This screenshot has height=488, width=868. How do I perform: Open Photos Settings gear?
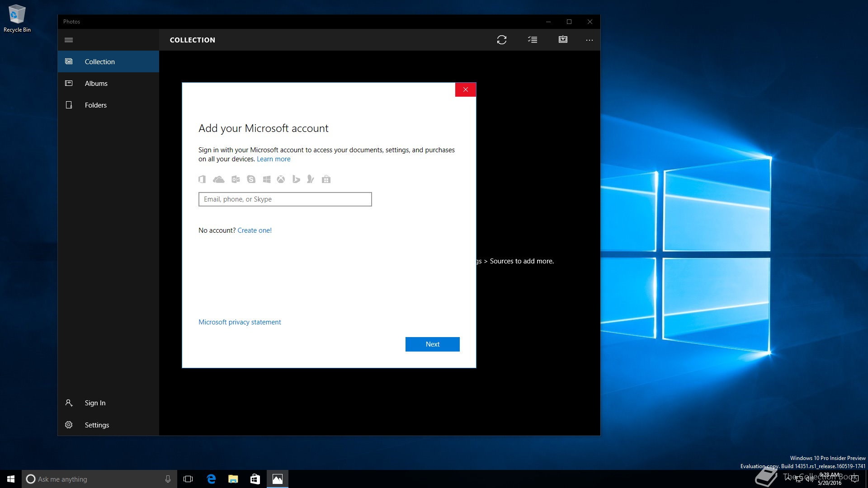click(69, 425)
